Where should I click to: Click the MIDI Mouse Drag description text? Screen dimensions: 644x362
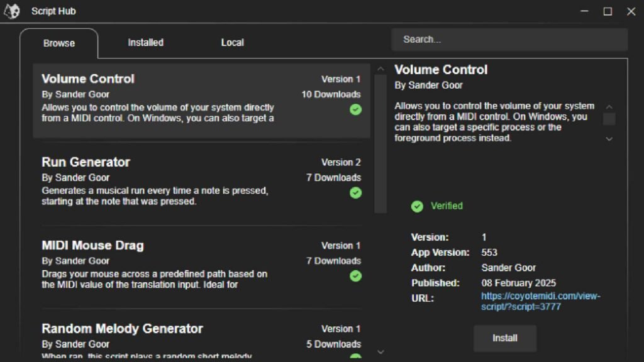[x=155, y=280]
